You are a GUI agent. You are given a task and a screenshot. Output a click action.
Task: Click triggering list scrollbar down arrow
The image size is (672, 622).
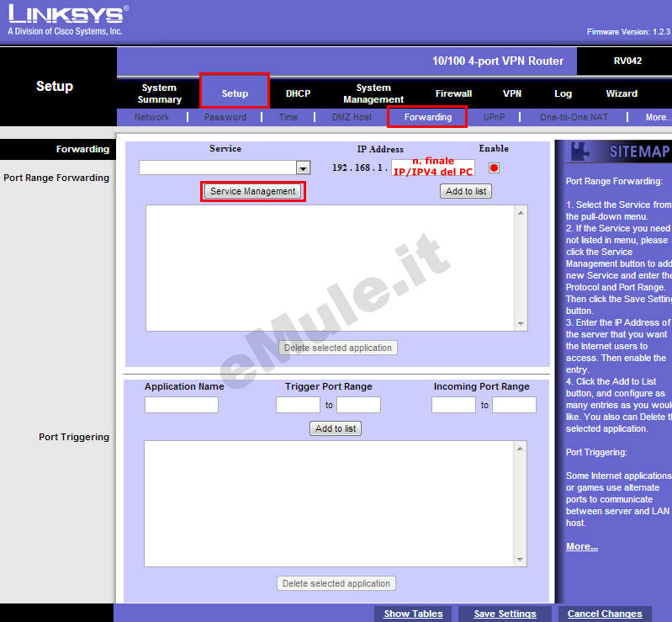pyautogui.click(x=520, y=560)
